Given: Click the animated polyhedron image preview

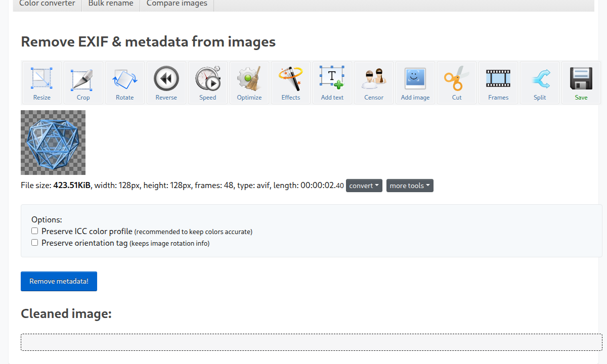Looking at the screenshot, I should 53,143.
